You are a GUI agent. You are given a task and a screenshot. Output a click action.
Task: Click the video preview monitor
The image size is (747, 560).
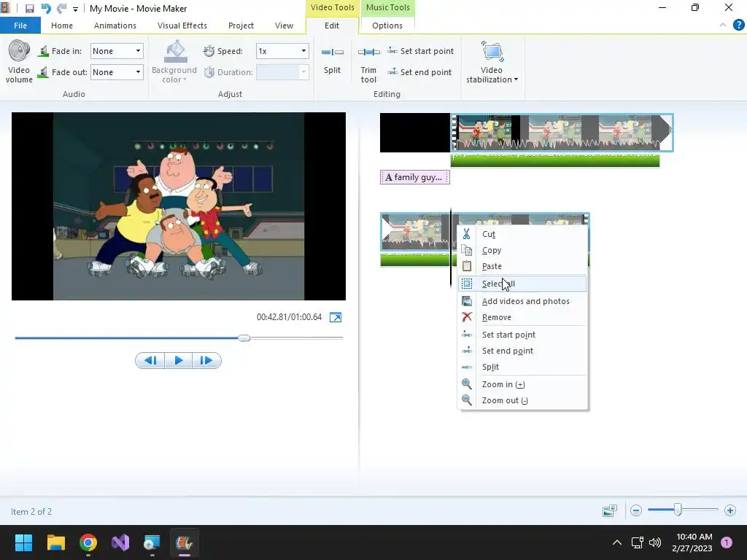[179, 206]
